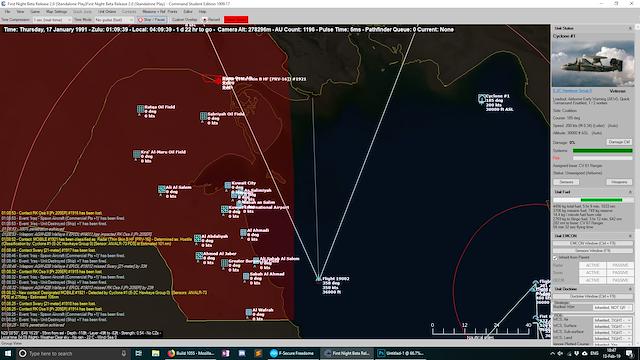Collapse the Unit Fuel panel

coord(630,192)
